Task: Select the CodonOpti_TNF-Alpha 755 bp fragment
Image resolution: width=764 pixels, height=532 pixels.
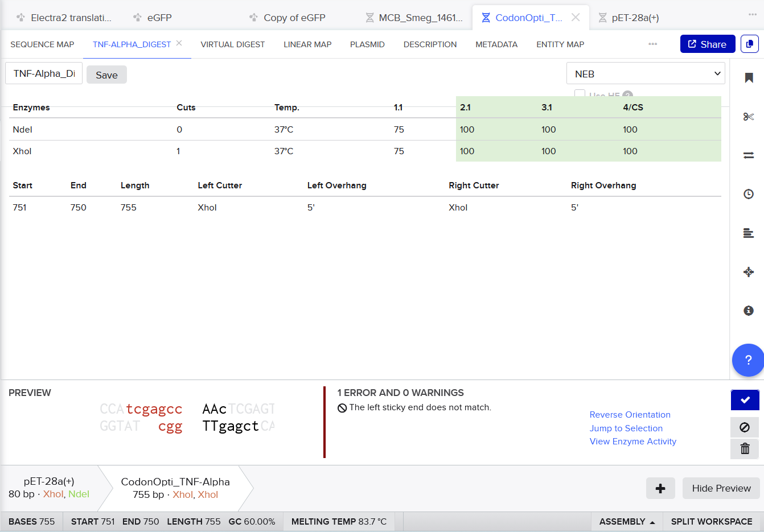Action: (175, 488)
